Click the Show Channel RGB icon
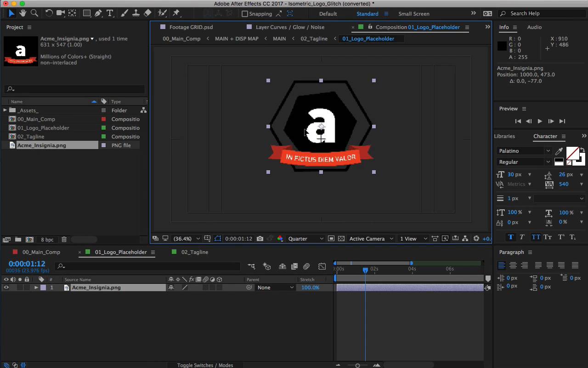The image size is (588, 368). coord(280,239)
